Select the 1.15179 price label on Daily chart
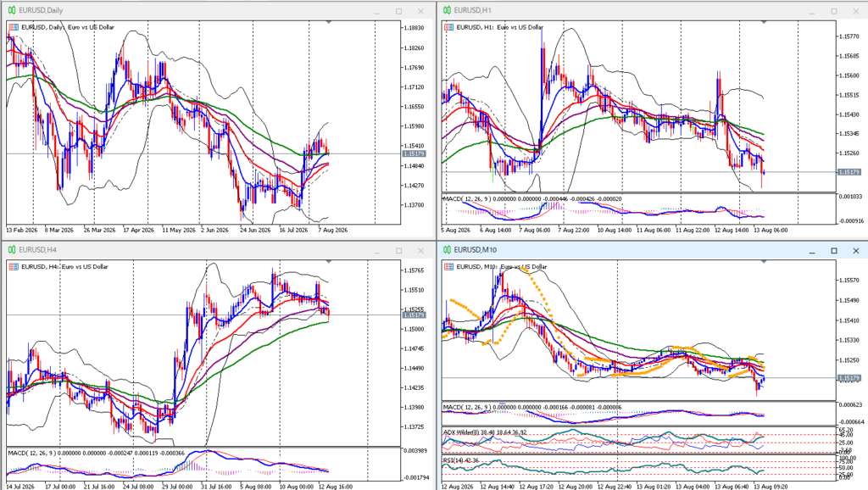This screenshot has height=490, width=868. tap(414, 154)
